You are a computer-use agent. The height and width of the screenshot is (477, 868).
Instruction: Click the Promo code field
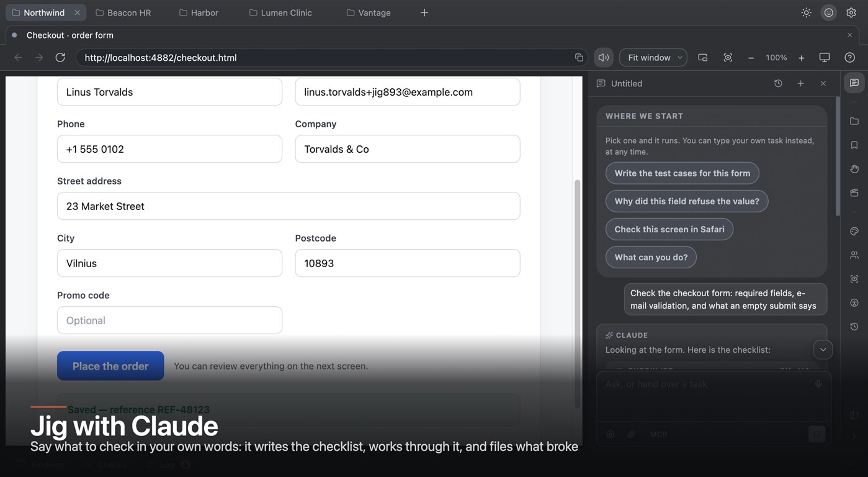[x=169, y=320]
